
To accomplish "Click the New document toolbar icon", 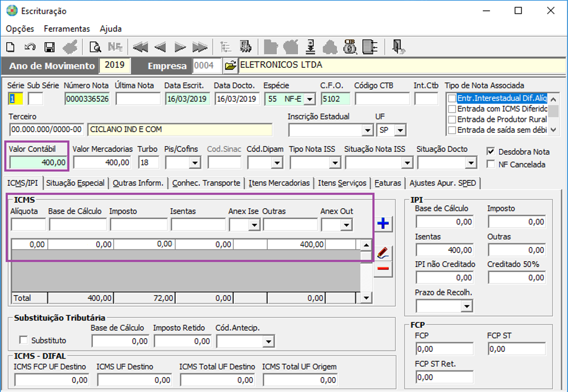I will [x=10, y=47].
